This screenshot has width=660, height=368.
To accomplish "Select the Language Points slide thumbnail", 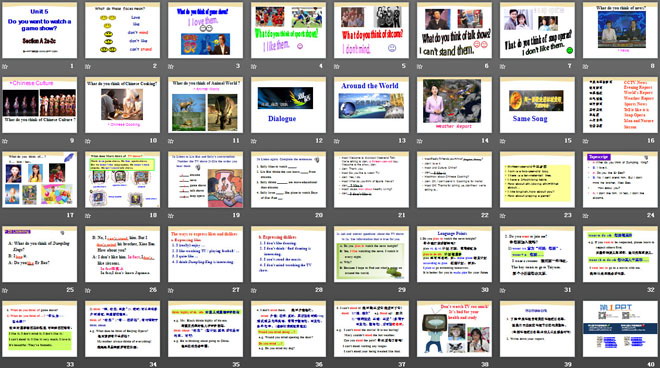I will (x=454, y=254).
